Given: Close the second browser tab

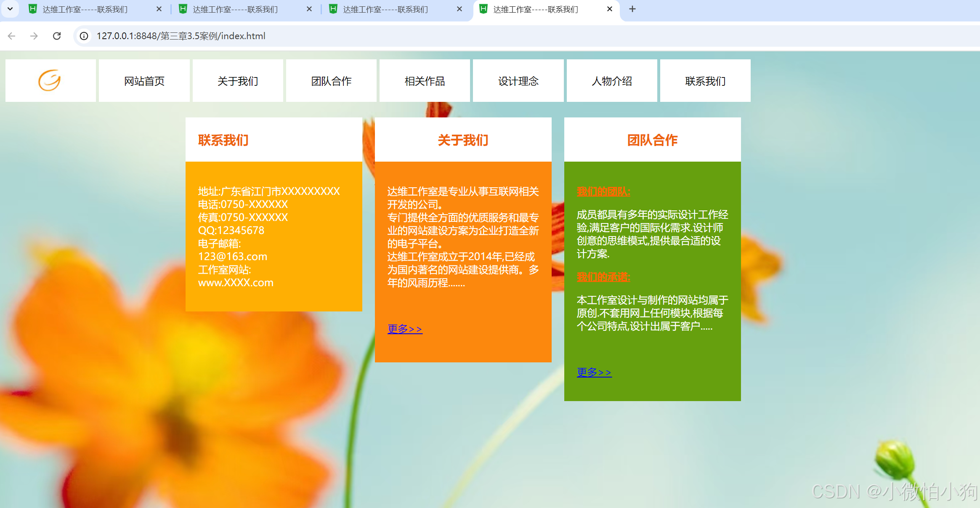Looking at the screenshot, I should coord(309,9).
